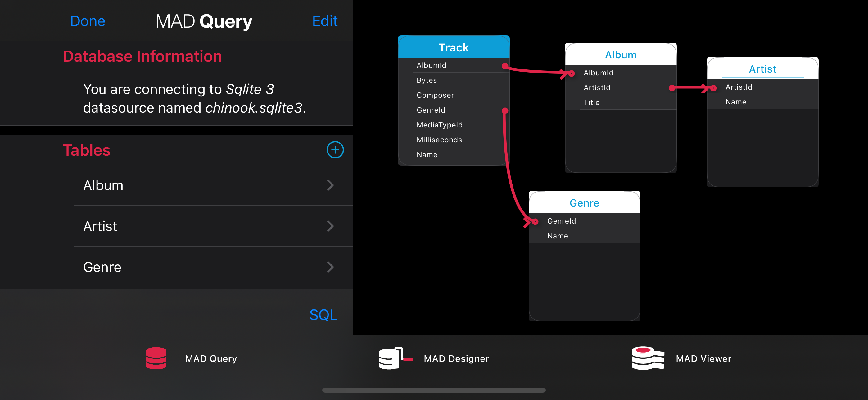Open the Album table via its chevron

point(331,185)
